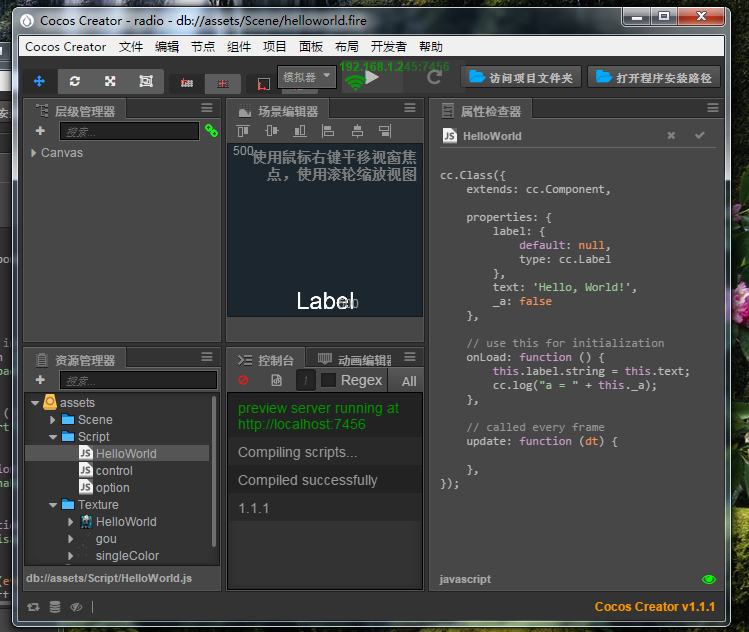
Task: Select the 资源管理器 panel tab
Action: (75, 360)
